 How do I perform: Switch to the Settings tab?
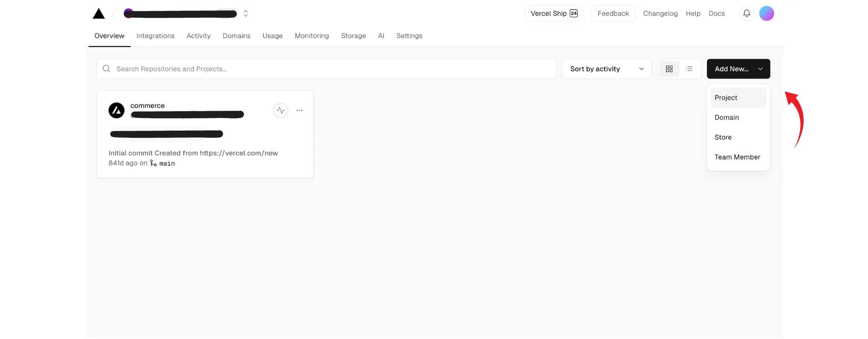coord(410,36)
